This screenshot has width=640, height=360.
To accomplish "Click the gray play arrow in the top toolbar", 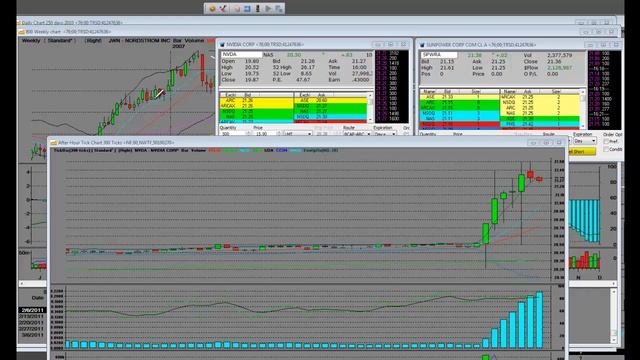I will tap(268, 9).
